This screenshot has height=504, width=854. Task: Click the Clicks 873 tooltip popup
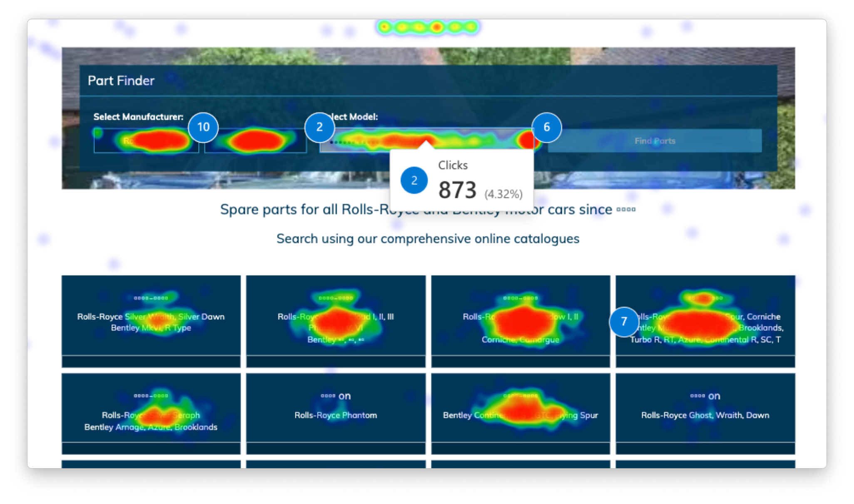coord(462,180)
